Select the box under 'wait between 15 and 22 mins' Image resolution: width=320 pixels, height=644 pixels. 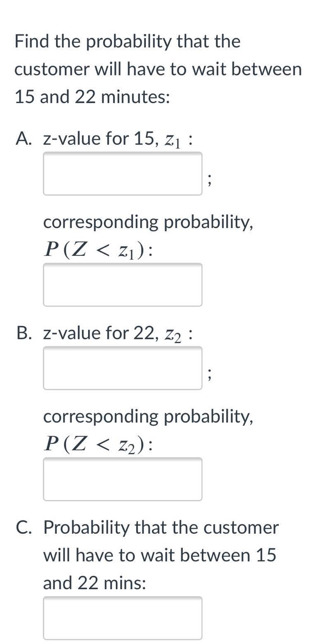tap(122, 619)
